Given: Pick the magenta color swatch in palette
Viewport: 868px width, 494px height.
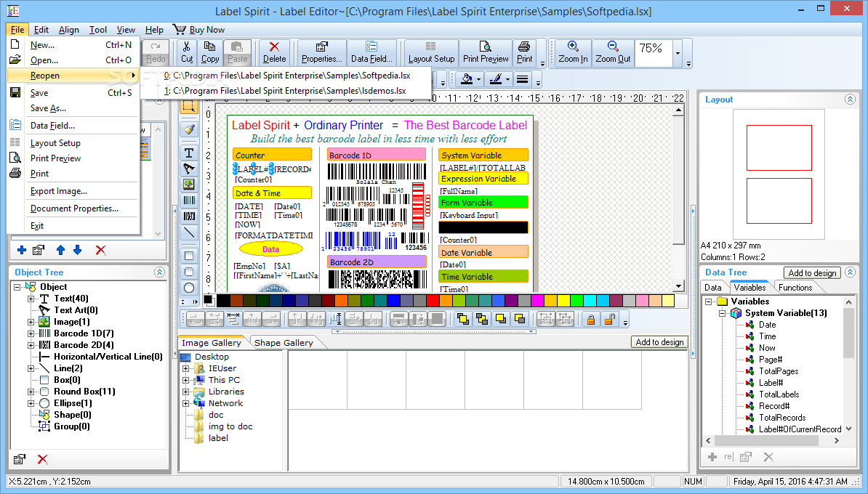Looking at the screenshot, I should [537, 300].
